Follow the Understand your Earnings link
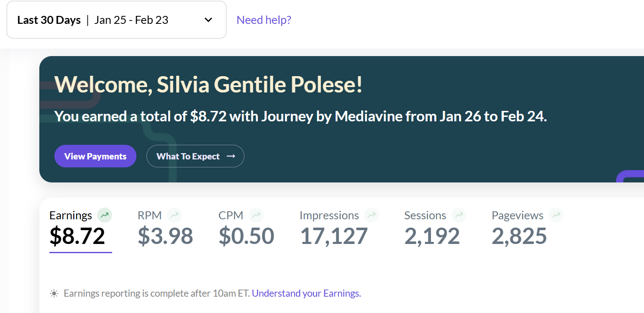The width and height of the screenshot is (644, 313). [x=306, y=294]
